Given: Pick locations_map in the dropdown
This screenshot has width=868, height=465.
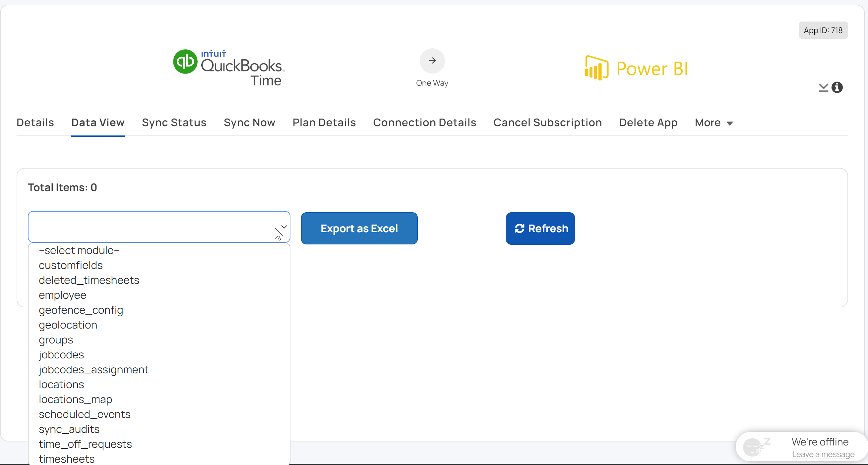Looking at the screenshot, I should [x=159, y=399].
